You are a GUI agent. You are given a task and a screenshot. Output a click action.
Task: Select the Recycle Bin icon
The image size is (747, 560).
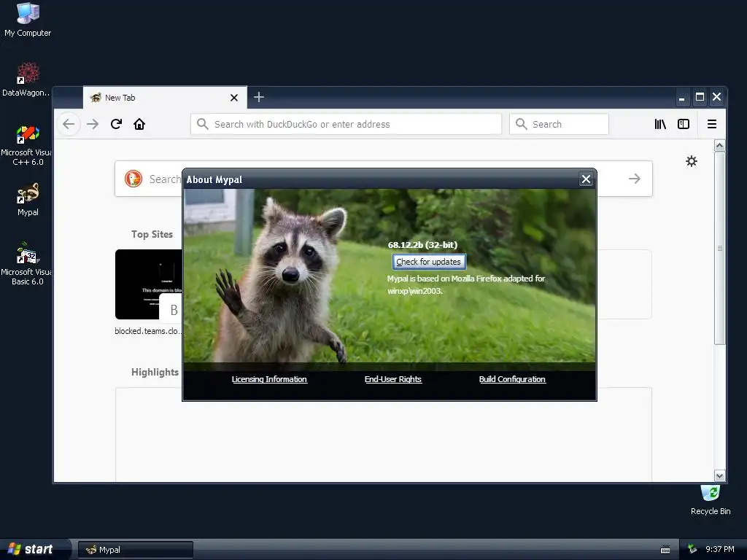tap(711, 499)
